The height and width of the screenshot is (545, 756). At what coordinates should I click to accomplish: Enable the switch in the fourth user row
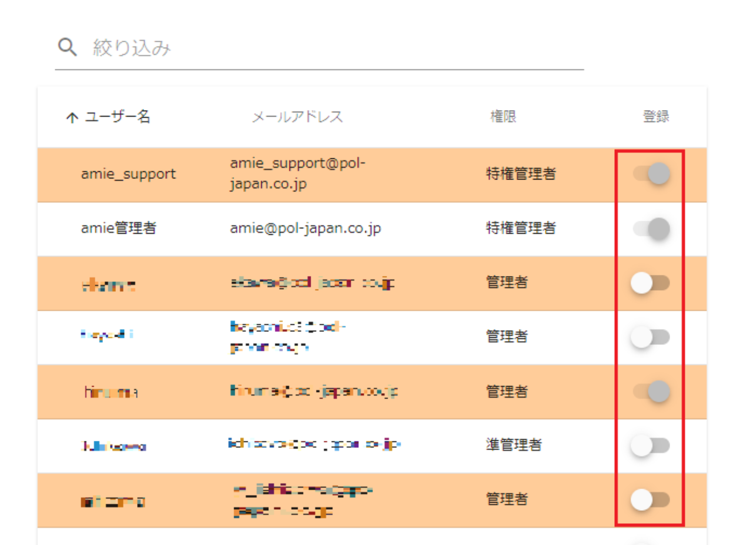click(650, 337)
